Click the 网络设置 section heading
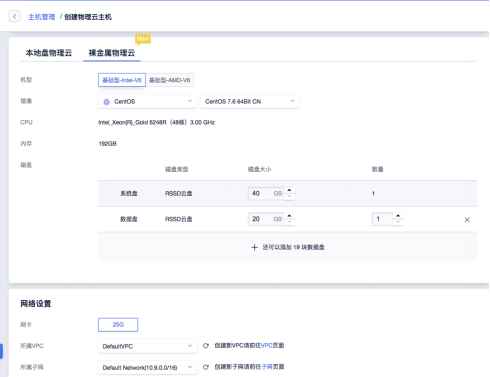 coord(36,304)
